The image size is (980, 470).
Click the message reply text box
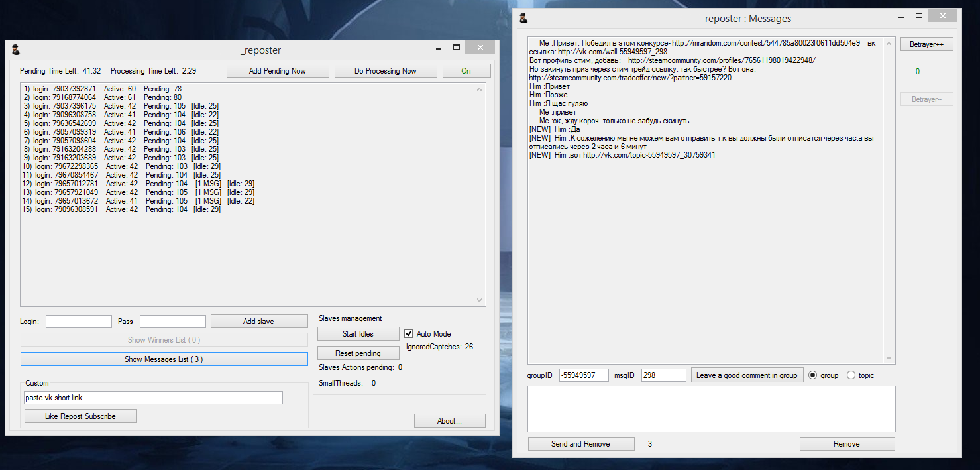pyautogui.click(x=711, y=409)
